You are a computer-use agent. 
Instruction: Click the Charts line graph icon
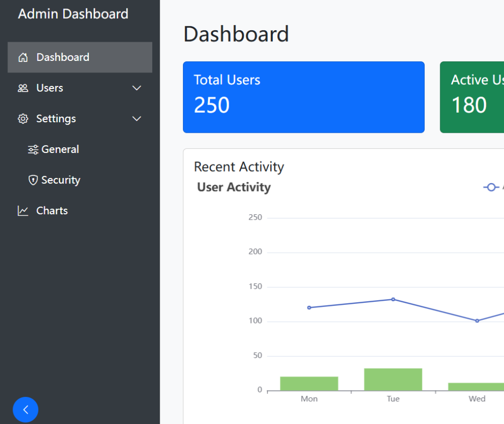pos(23,211)
